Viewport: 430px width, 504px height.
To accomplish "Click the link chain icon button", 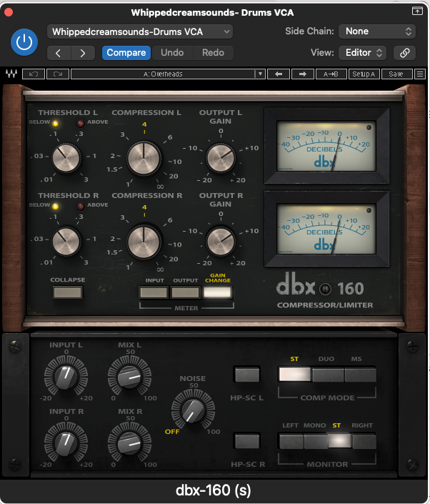I will 404,53.
